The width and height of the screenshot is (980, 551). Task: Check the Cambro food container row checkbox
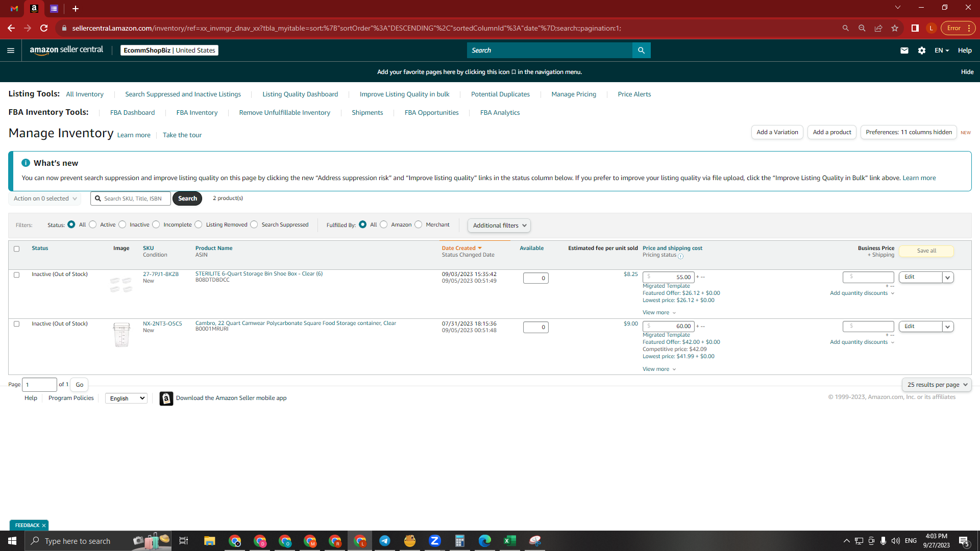(x=16, y=324)
